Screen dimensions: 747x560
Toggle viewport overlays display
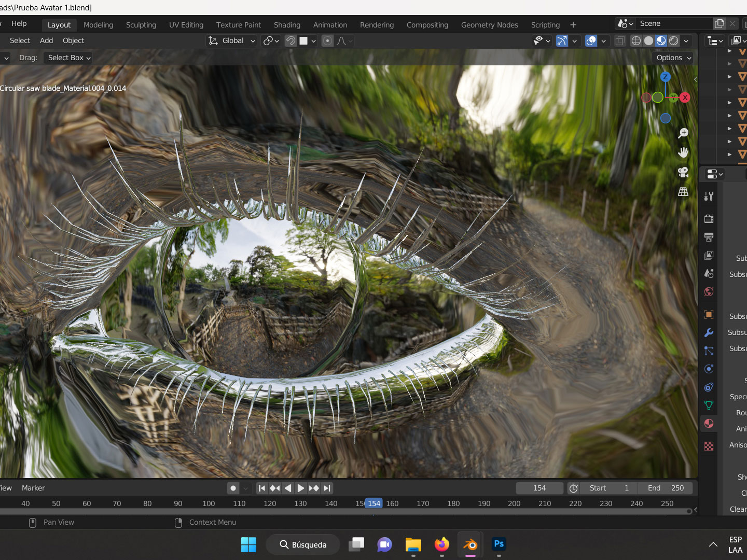click(x=591, y=41)
